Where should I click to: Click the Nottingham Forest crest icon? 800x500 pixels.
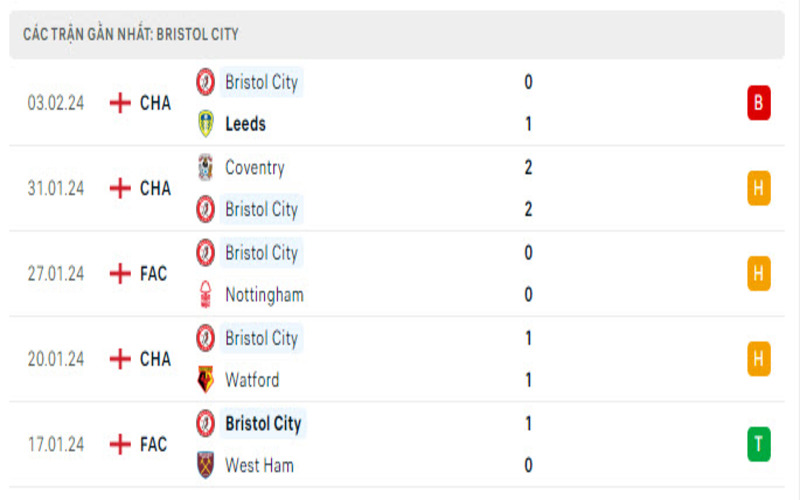tap(206, 294)
